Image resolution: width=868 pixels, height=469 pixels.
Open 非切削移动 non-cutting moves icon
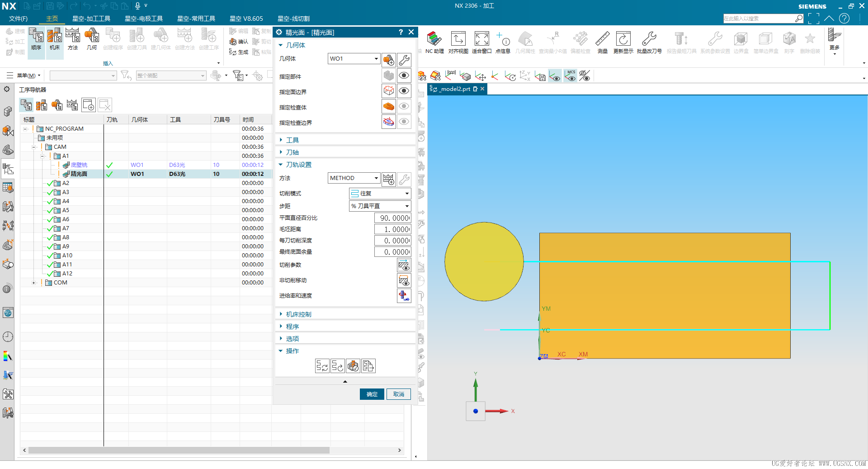coord(404,280)
